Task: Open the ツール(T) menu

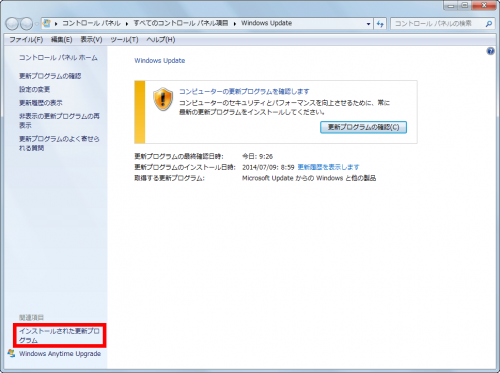Action: (124, 40)
